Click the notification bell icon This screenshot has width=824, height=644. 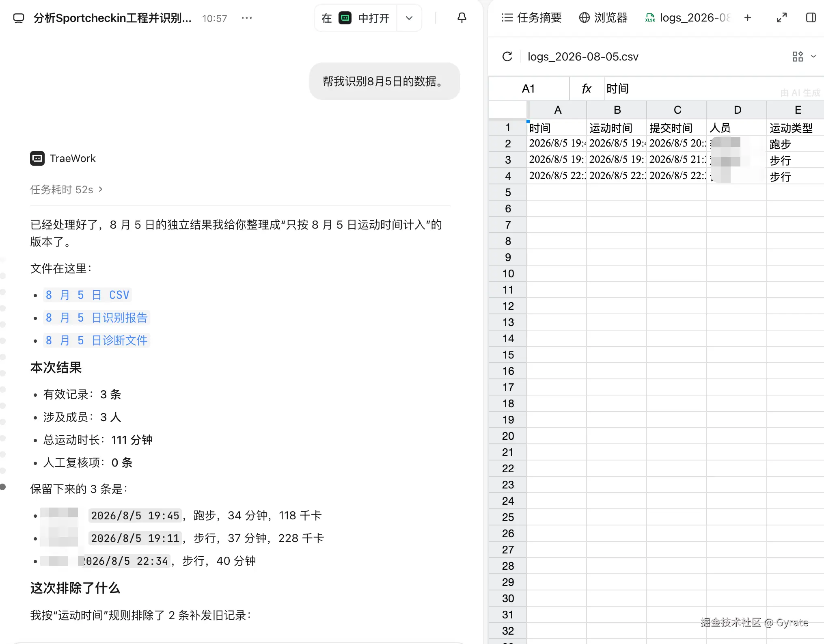coord(462,18)
